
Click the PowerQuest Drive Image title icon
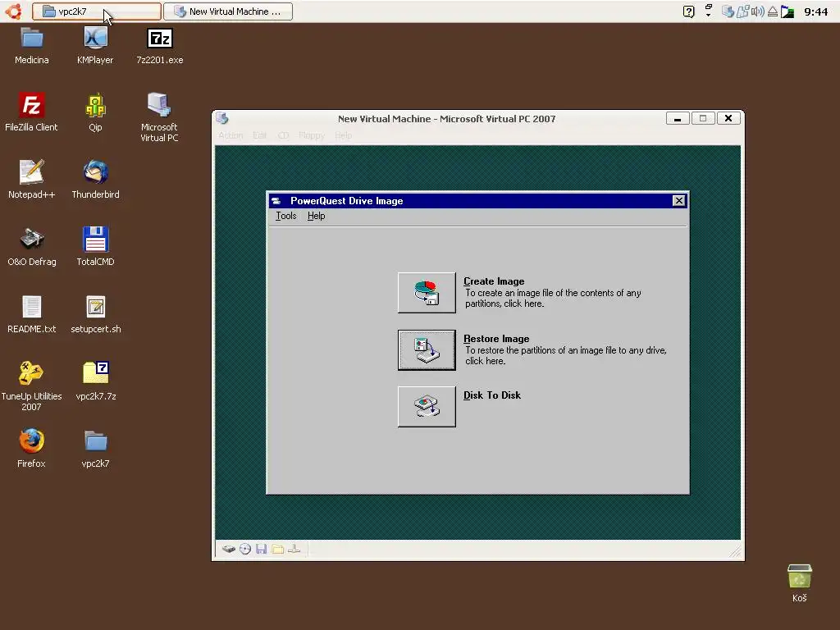pyautogui.click(x=276, y=201)
